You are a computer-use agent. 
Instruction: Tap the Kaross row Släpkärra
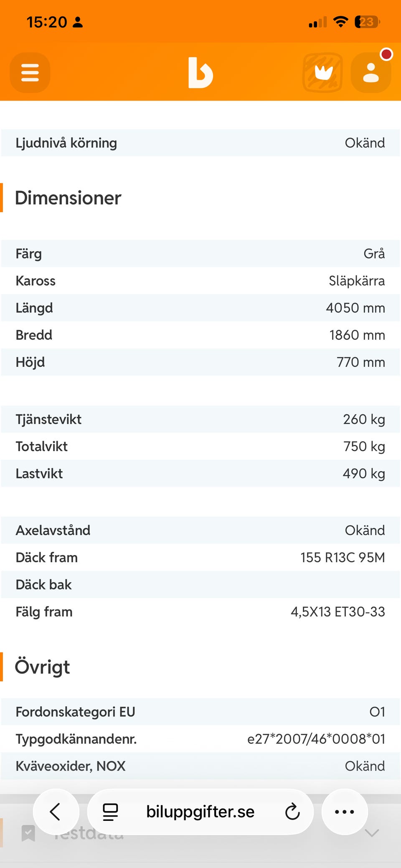coord(200,281)
